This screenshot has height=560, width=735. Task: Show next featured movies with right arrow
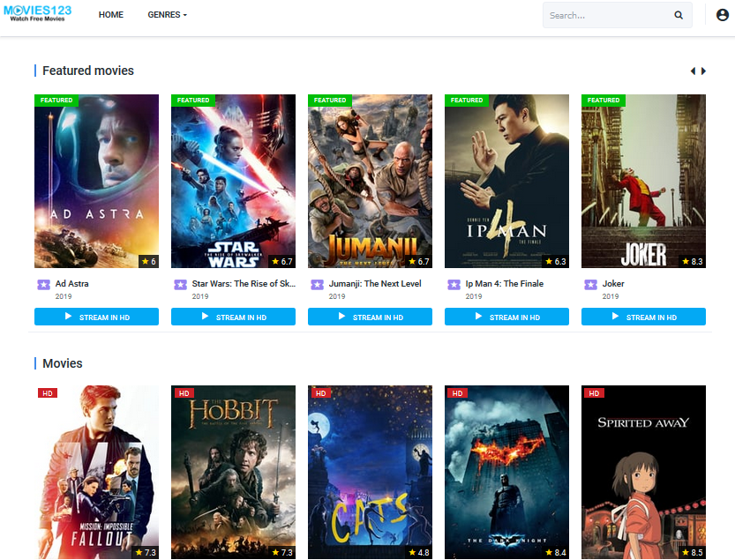pyautogui.click(x=703, y=71)
